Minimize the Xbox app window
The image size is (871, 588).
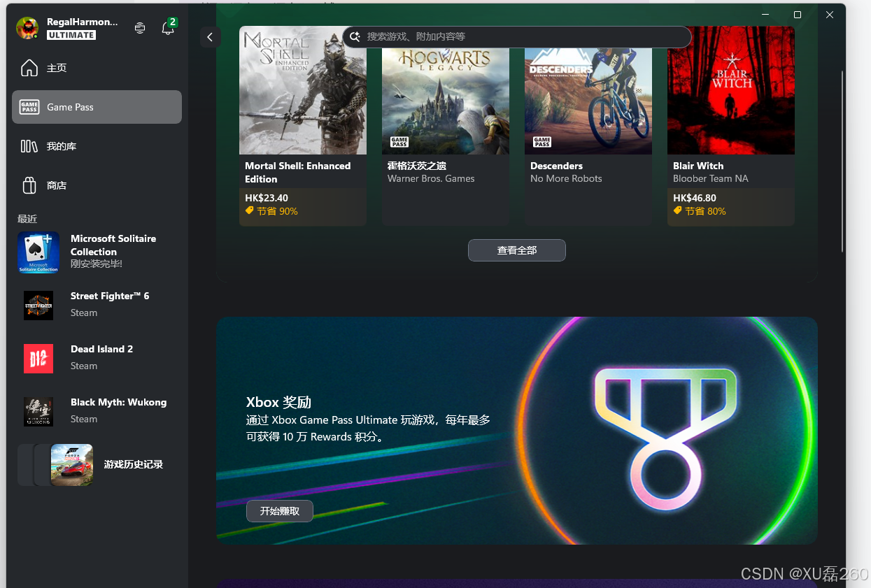[x=766, y=15]
